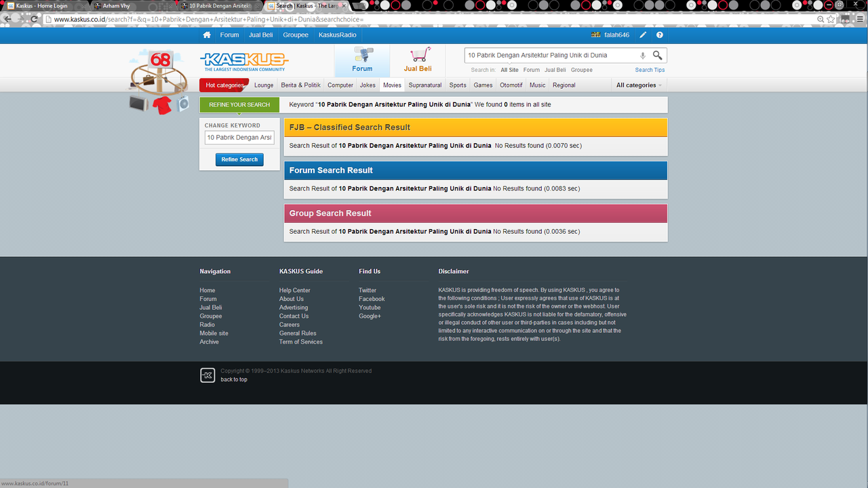Open Forum in blue navbar
The height and width of the screenshot is (488, 868).
(x=229, y=35)
